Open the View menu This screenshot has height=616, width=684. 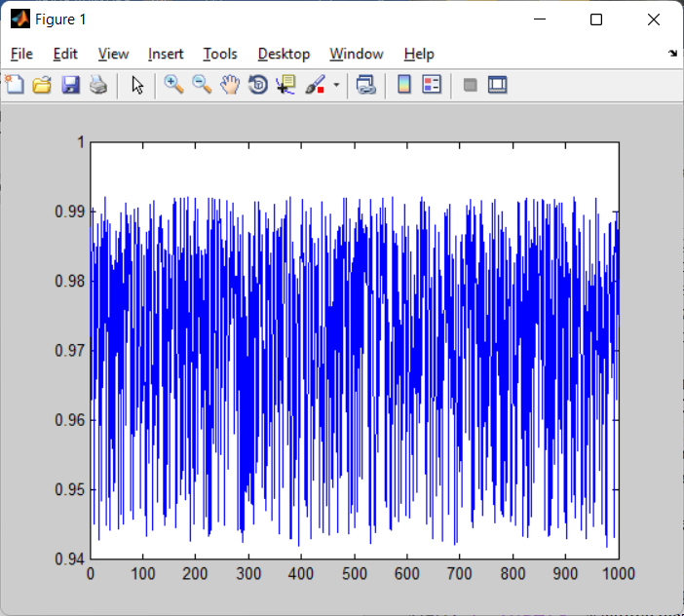(113, 55)
